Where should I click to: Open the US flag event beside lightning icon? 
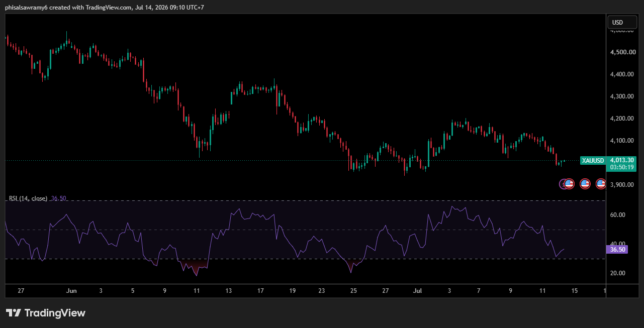point(569,184)
